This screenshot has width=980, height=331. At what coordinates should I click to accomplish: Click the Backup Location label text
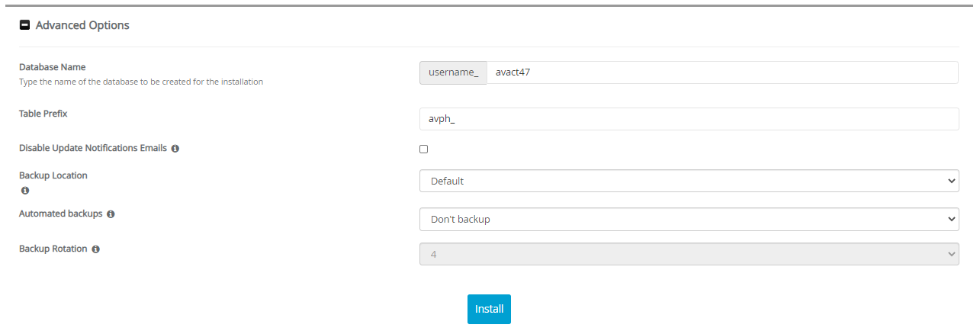(53, 175)
